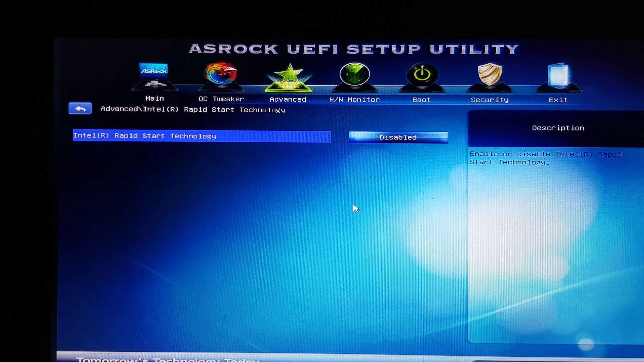Open the Disabled option dropdown
Image resolution: width=644 pixels, height=362 pixels.
(398, 137)
